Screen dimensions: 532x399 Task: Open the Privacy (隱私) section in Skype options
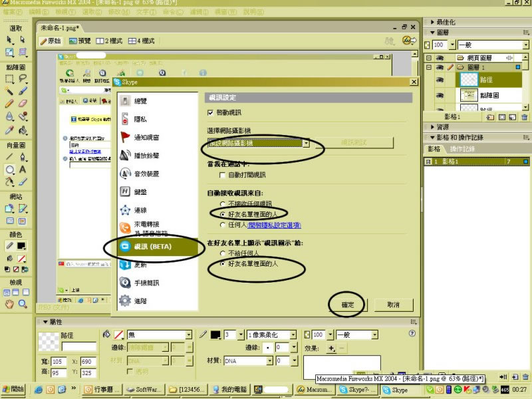coord(157,119)
